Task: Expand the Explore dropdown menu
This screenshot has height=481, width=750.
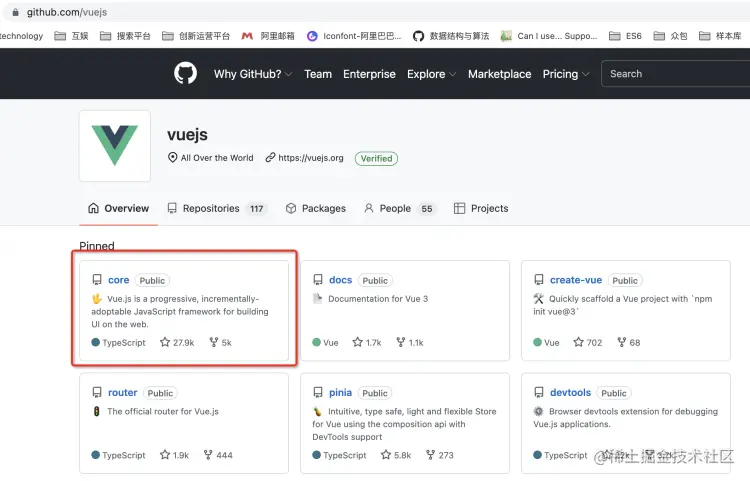Action: pos(431,74)
